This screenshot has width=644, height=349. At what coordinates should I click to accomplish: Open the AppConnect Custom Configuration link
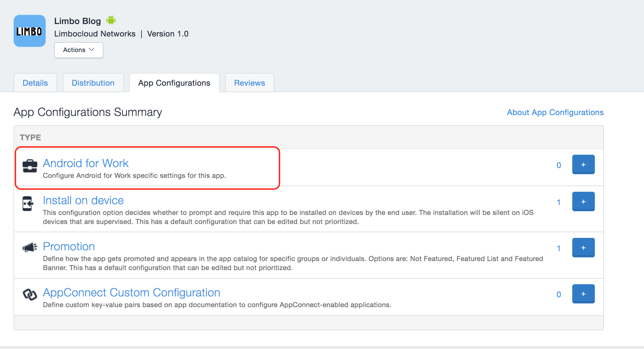[131, 292]
